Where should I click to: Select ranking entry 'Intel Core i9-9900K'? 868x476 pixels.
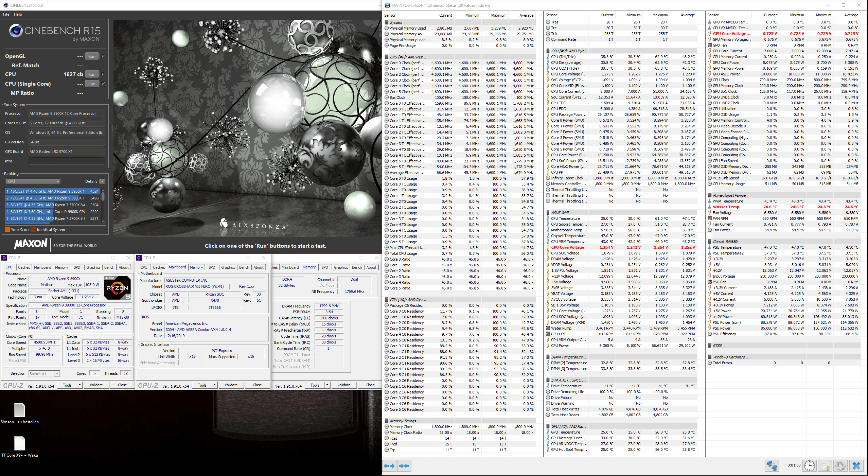[x=52, y=212]
